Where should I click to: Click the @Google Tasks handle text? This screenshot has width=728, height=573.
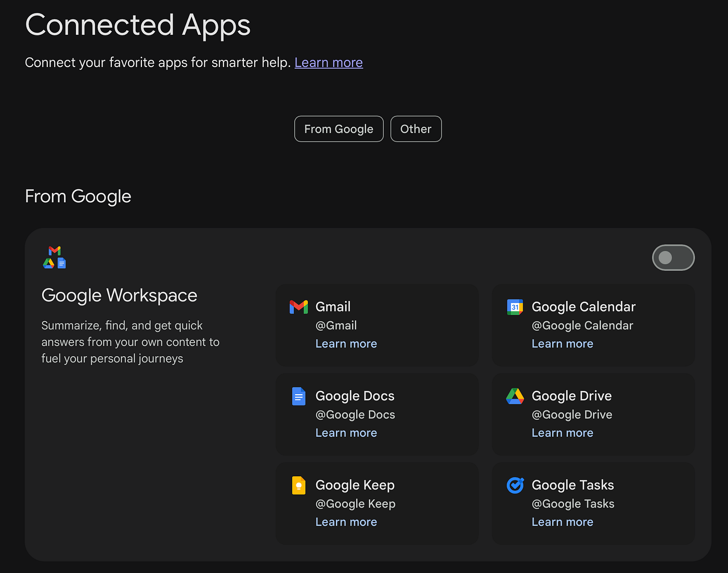pos(573,504)
